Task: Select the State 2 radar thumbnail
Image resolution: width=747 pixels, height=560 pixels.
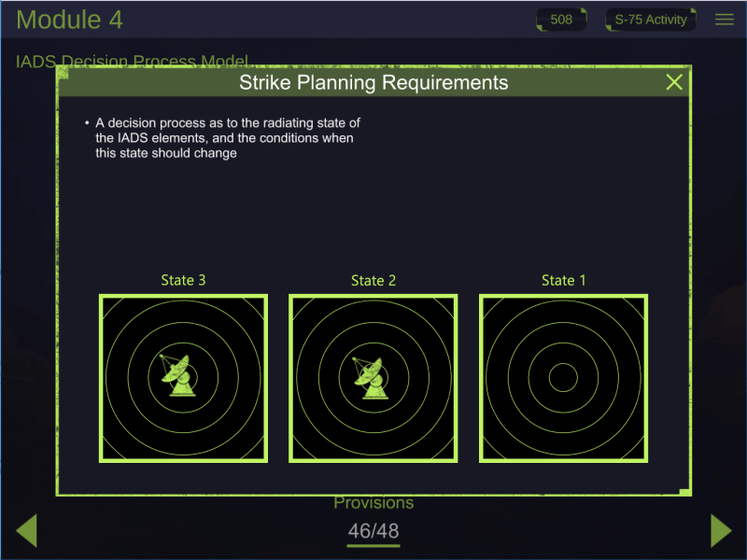Action: tap(373, 378)
